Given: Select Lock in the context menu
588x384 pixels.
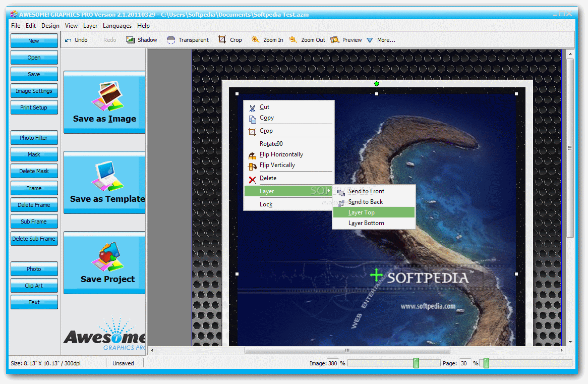Looking at the screenshot, I should 288,204.
